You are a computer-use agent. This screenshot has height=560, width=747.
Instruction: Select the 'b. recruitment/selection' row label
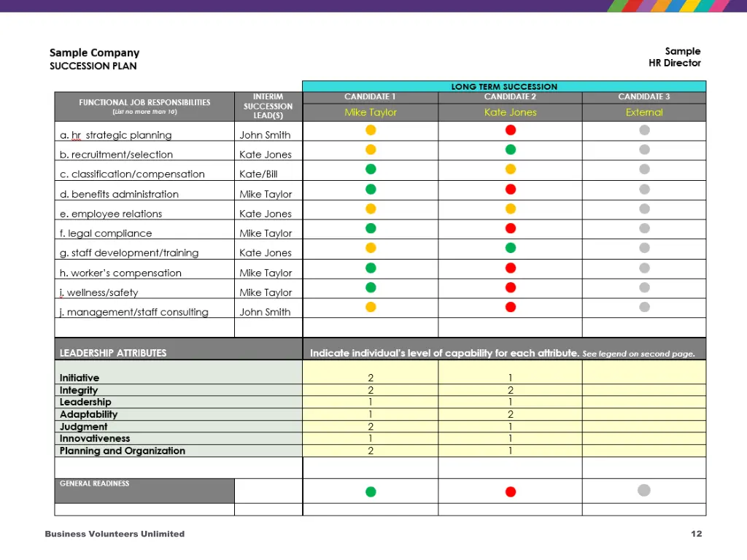pyautogui.click(x=116, y=155)
